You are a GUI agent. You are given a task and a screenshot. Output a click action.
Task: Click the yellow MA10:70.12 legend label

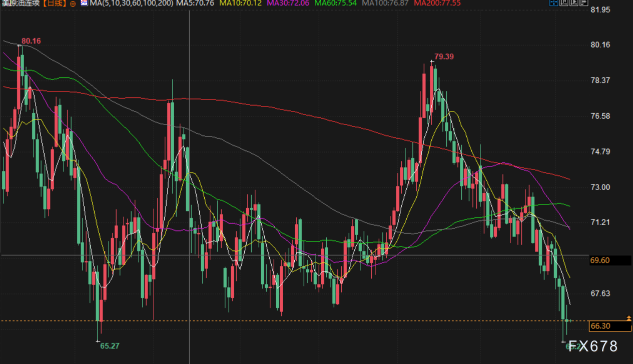241,4
